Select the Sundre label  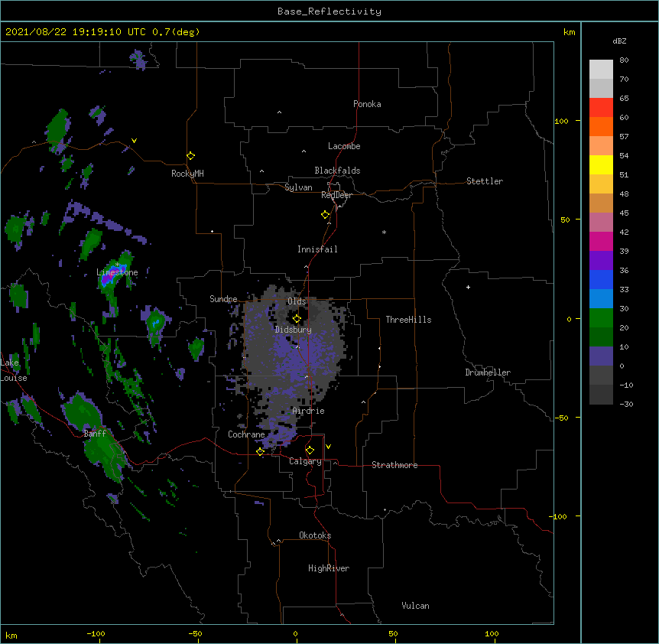[223, 299]
